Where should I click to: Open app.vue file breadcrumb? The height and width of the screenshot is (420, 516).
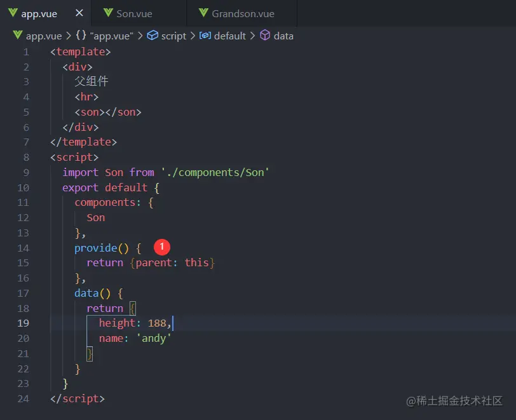(x=44, y=36)
